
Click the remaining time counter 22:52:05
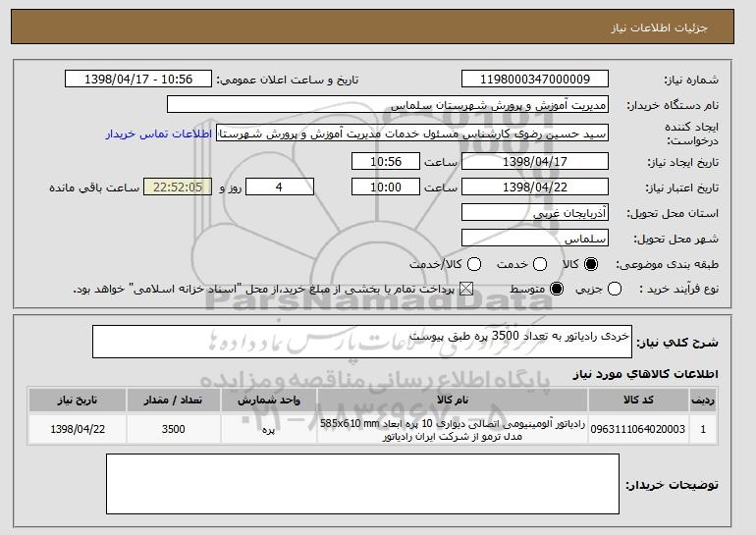[178, 187]
